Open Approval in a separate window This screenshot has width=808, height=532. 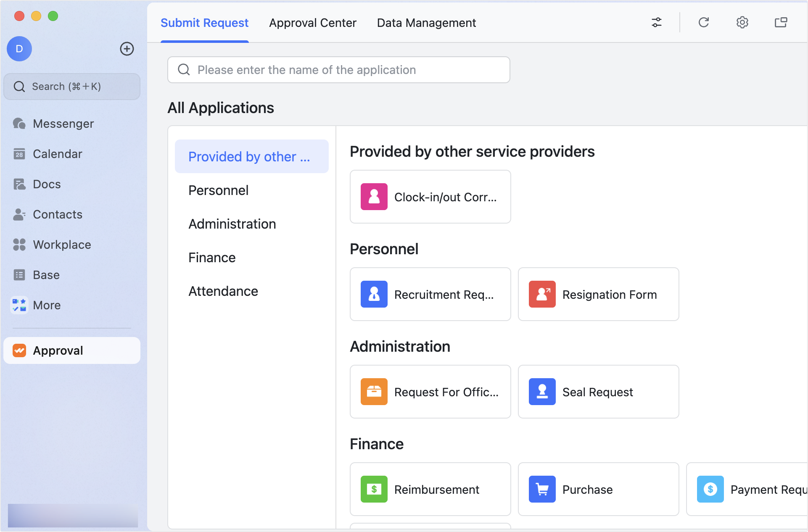(x=781, y=22)
